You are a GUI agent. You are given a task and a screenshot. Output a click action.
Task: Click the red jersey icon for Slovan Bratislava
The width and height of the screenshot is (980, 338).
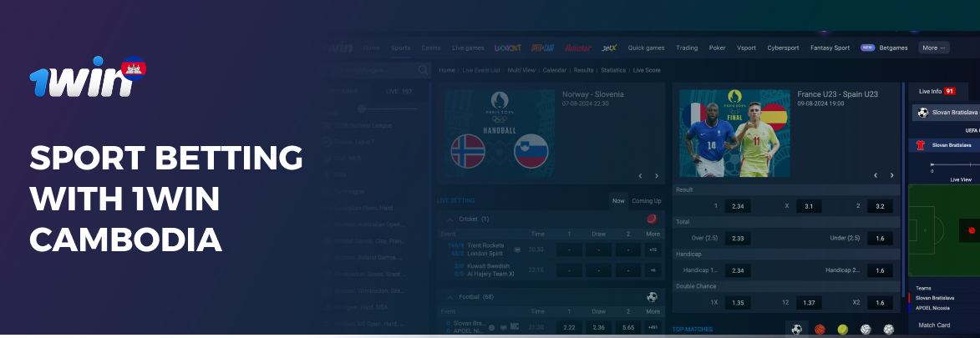(920, 145)
